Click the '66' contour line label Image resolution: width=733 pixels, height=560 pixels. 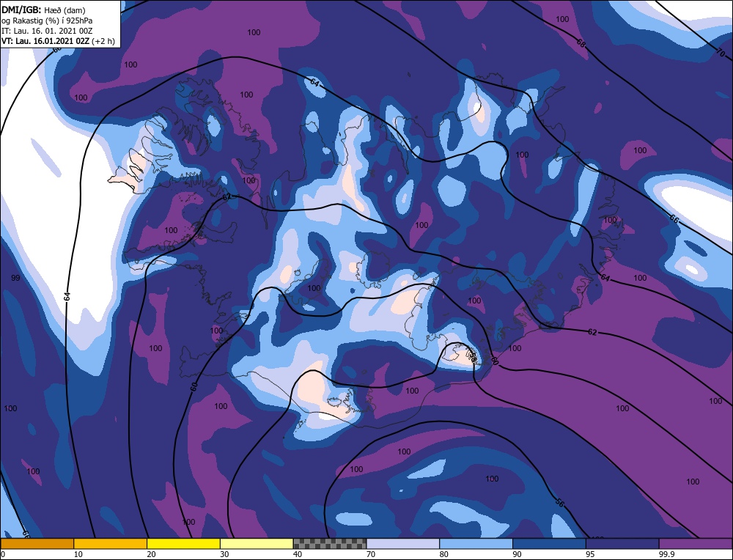coord(674,218)
